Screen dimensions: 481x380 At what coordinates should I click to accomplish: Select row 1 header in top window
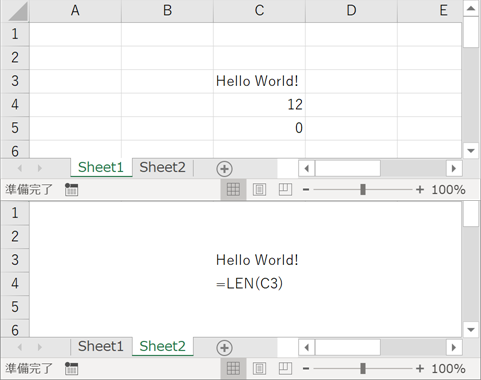(15, 34)
